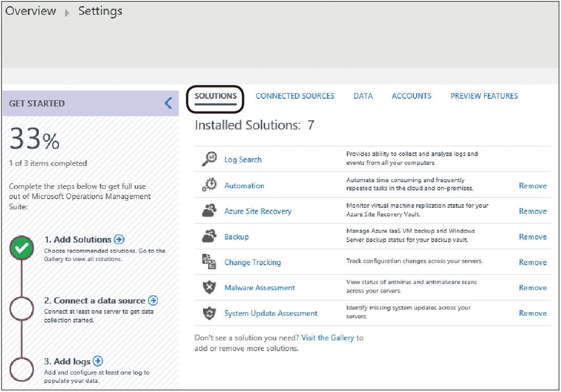This screenshot has height=392, width=561.
Task: Open the Data tab
Action: tap(363, 96)
